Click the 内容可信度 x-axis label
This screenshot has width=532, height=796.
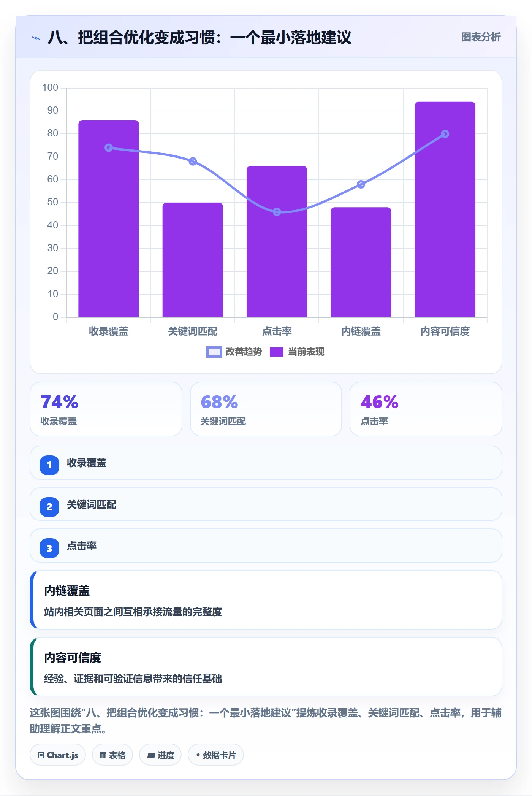(445, 331)
